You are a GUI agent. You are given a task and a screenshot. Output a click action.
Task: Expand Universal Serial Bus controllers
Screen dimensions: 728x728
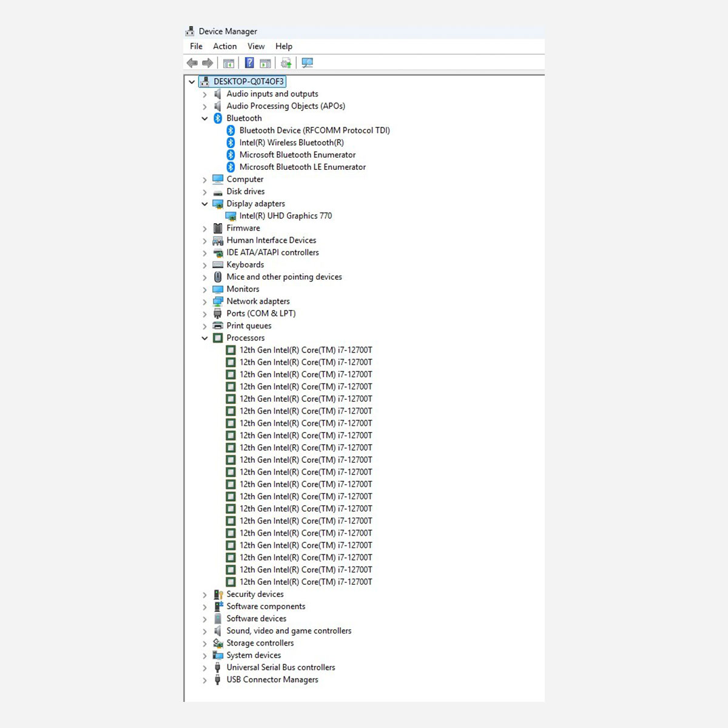(204, 668)
